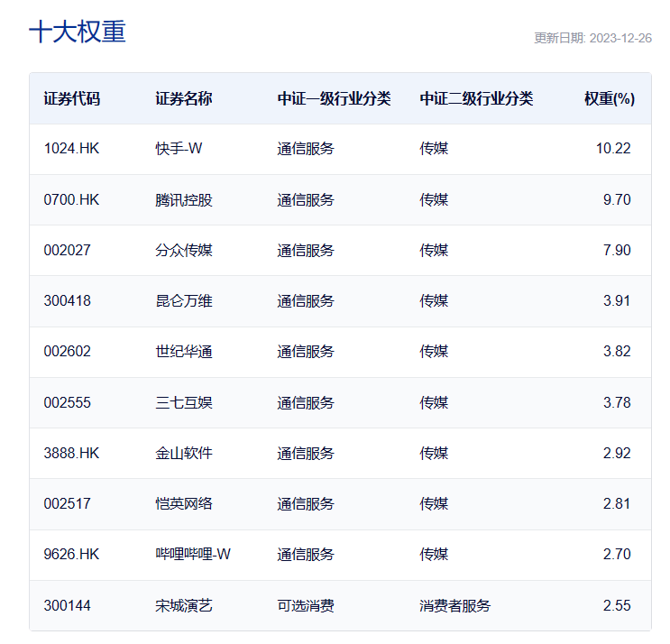This screenshot has width=670, height=644.
Task: Select the 证券名称 column header
Action: coord(184,98)
